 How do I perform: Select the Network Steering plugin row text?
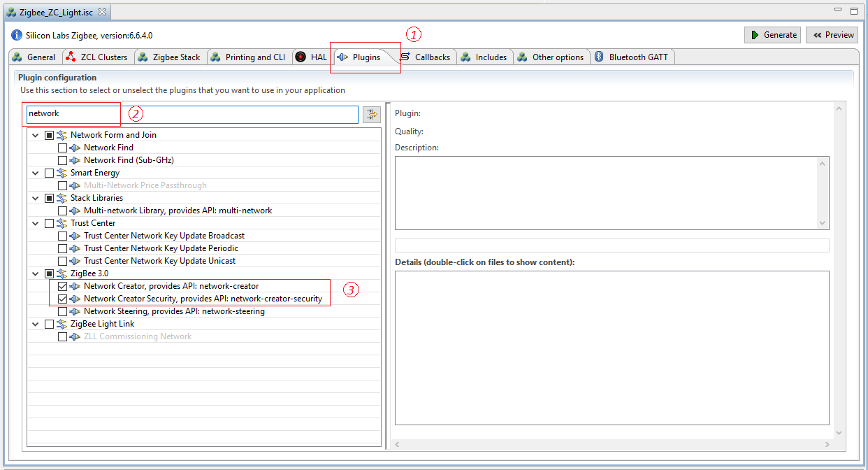pyautogui.click(x=174, y=311)
